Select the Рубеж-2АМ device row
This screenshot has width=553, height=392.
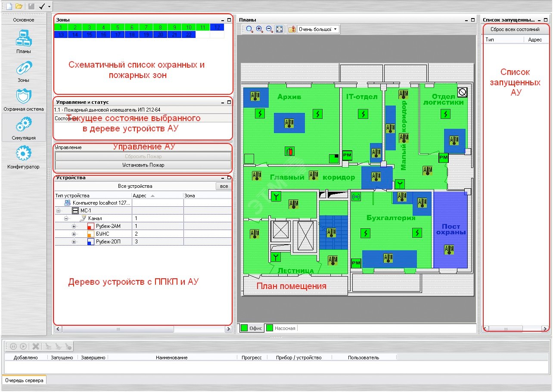point(143,226)
